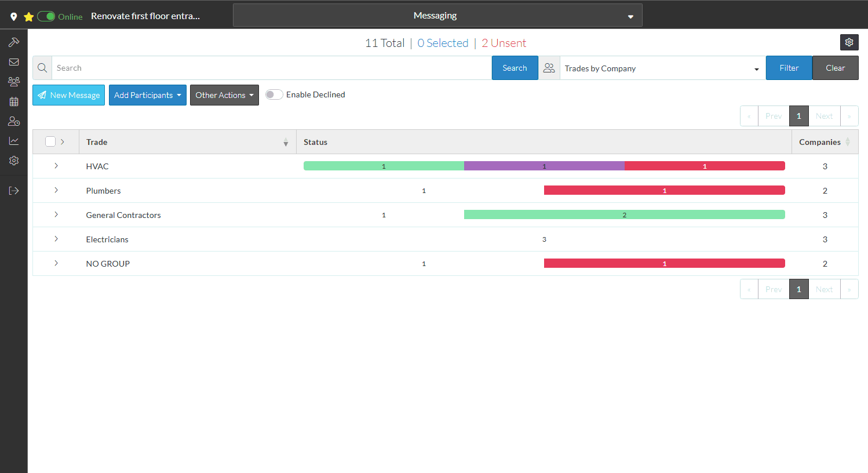Image resolution: width=868 pixels, height=473 pixels.
Task: Click page 1 in top pagination
Action: coord(798,116)
